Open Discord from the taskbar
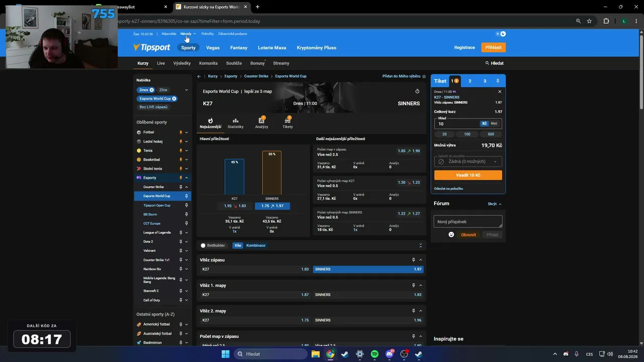 [389, 354]
